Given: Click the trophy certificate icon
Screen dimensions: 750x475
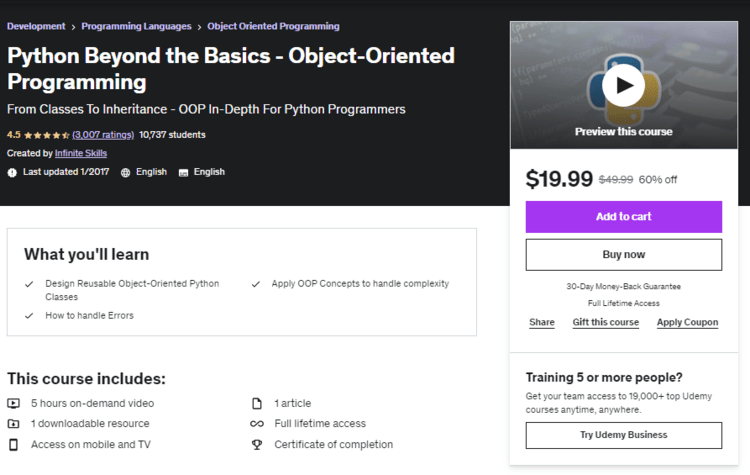Looking at the screenshot, I should click(257, 445).
